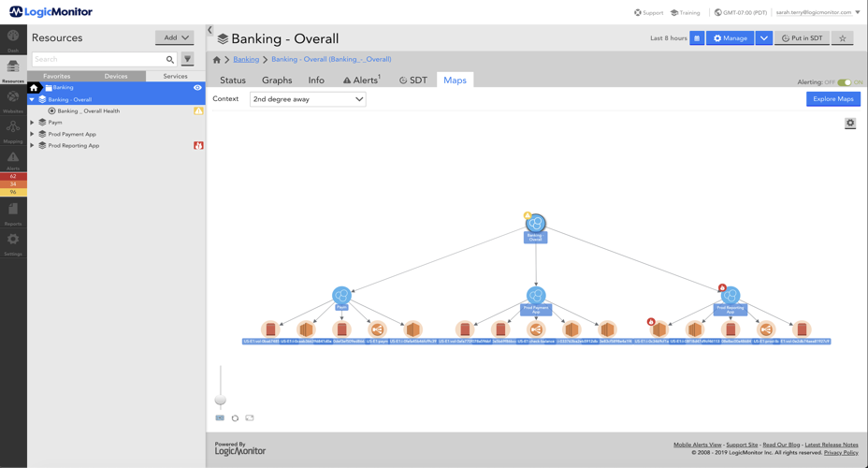The width and height of the screenshot is (868, 468).
Task: Go to Websites in the sidebar
Action: [x=13, y=100]
